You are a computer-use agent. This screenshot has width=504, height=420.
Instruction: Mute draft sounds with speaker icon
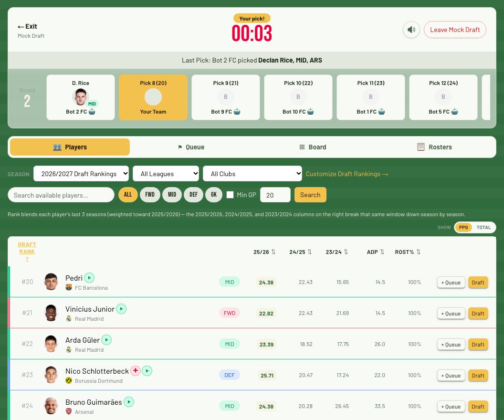(x=411, y=30)
